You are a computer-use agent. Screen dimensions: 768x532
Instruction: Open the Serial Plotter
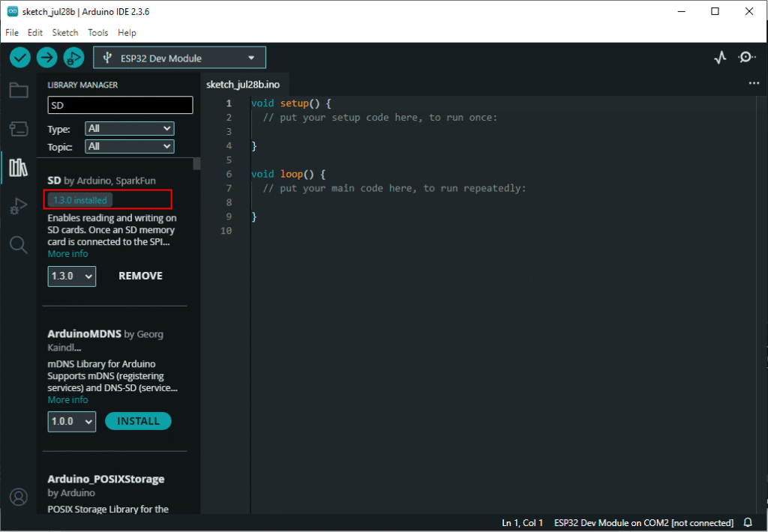tap(720, 58)
